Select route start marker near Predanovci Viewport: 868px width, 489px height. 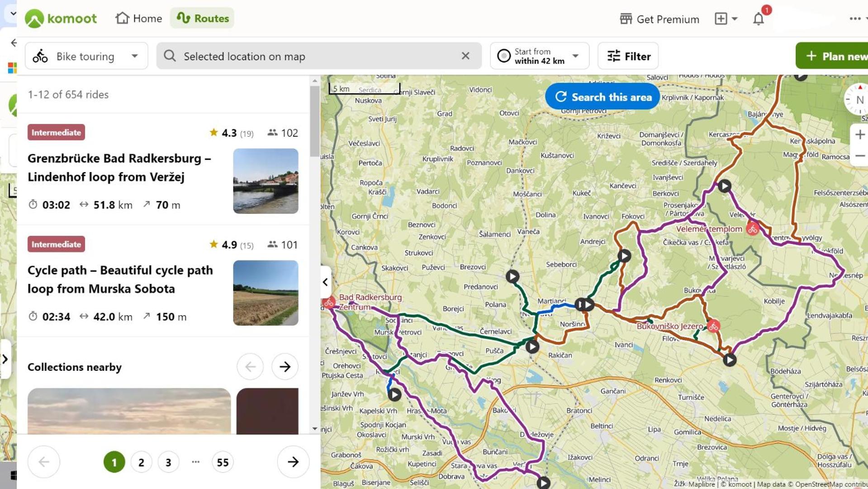(512, 277)
